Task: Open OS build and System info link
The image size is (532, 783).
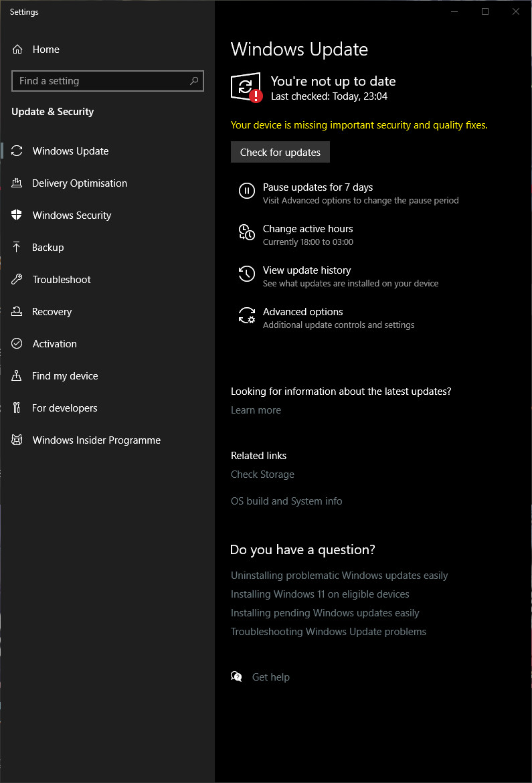Action: pos(286,501)
